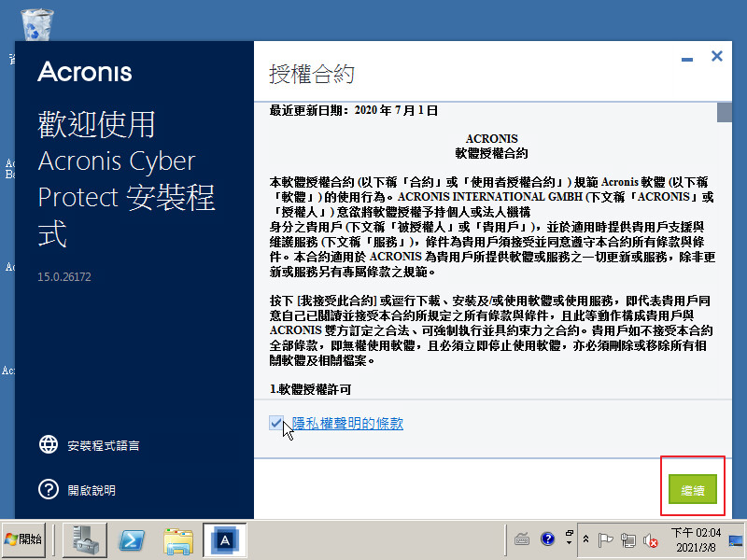Open the taskbar clock showing 下午 02:04
The image size is (747, 560).
pos(696,539)
